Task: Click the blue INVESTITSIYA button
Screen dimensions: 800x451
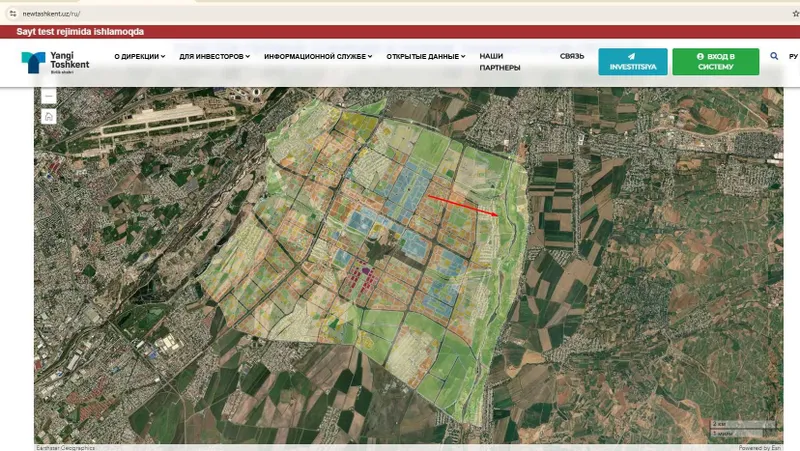Action: click(633, 62)
